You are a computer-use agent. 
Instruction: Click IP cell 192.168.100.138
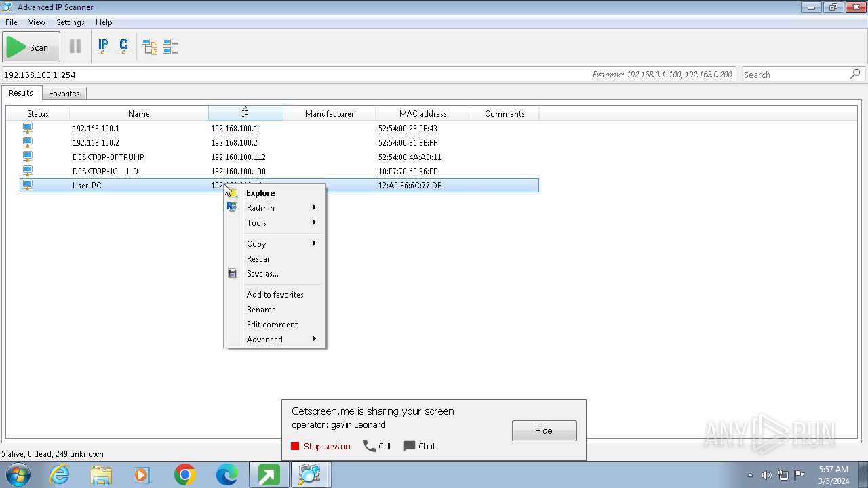point(238,171)
